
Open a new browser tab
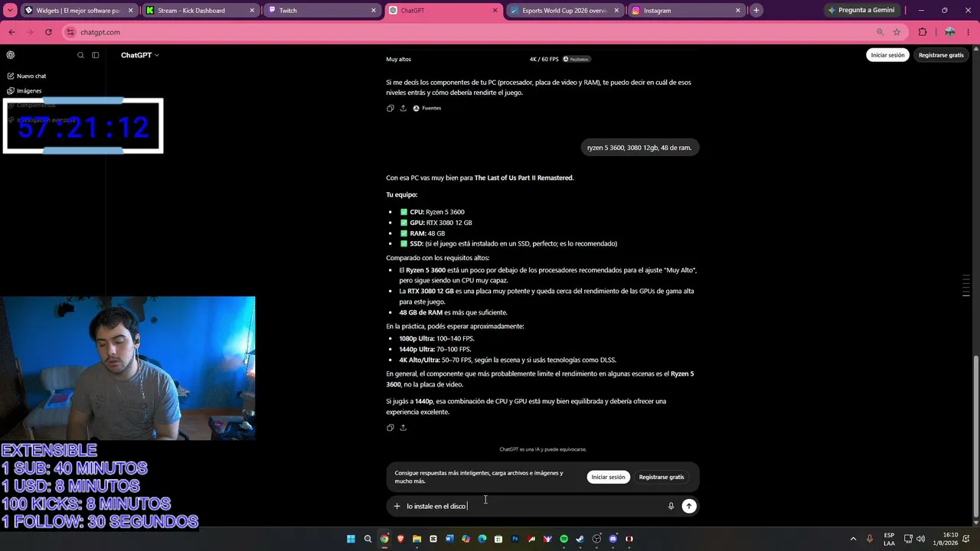click(756, 11)
